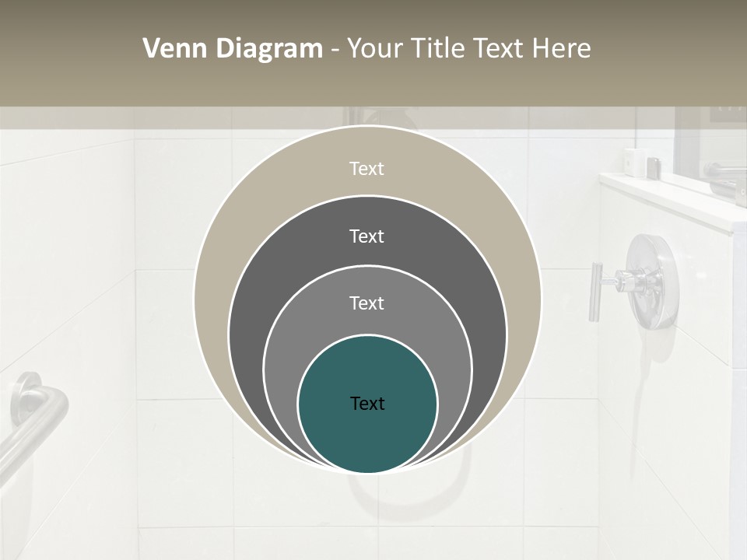Click the chrome shower valve handle
The height and width of the screenshot is (560, 747).
pos(598,292)
